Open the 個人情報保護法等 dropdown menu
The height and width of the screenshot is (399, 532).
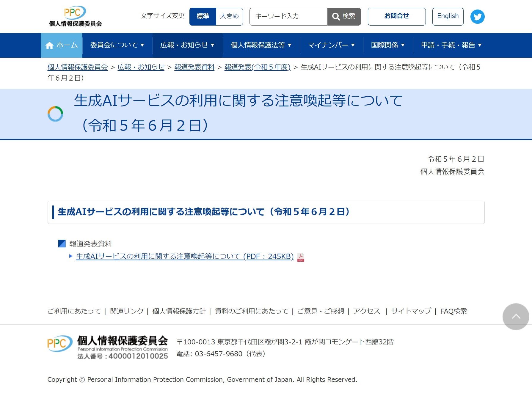pos(261,45)
